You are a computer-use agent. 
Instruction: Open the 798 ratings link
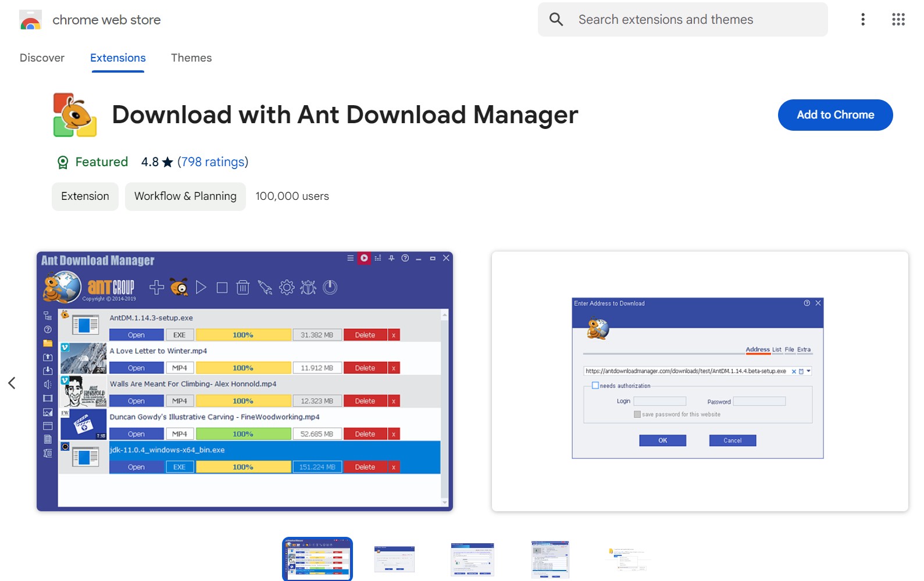[x=213, y=162]
